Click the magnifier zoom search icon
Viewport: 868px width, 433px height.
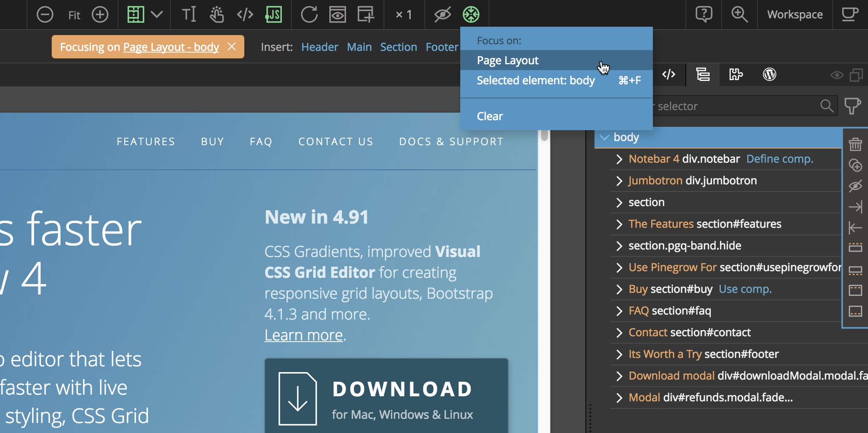[740, 15]
